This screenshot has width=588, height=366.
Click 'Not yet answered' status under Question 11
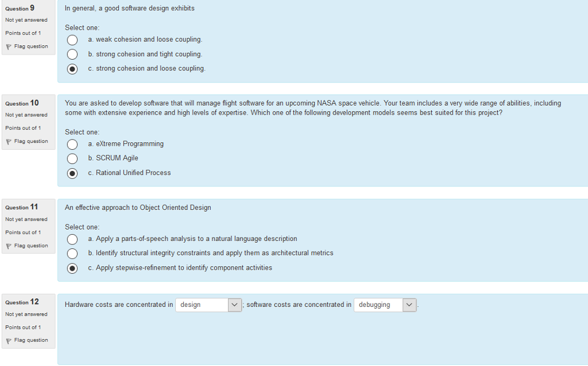point(26,220)
